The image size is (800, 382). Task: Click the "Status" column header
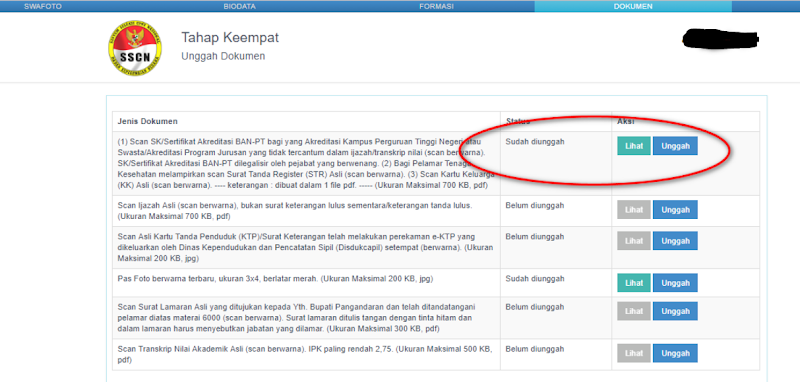tap(518, 121)
